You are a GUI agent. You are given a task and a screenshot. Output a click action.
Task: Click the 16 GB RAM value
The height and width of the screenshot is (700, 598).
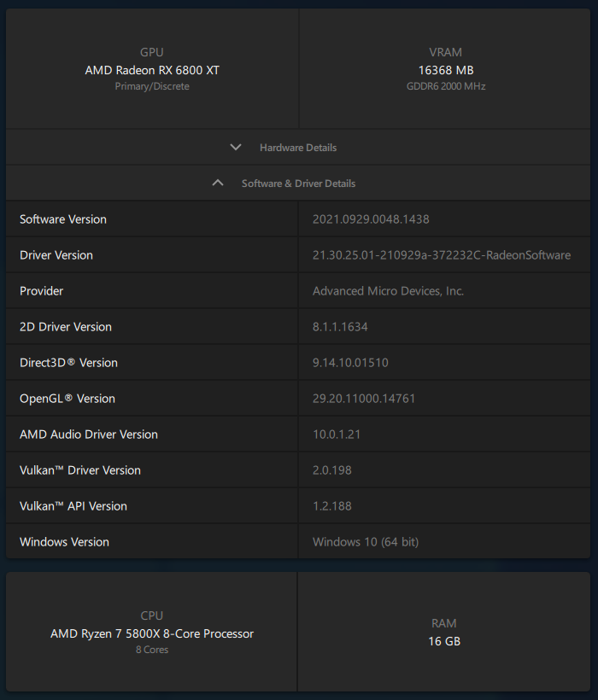[444, 641]
